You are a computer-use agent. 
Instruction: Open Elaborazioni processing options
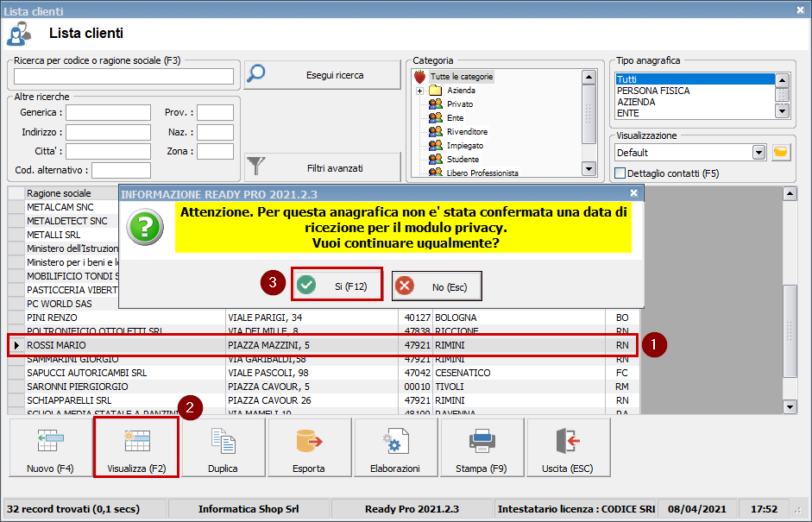(x=395, y=448)
